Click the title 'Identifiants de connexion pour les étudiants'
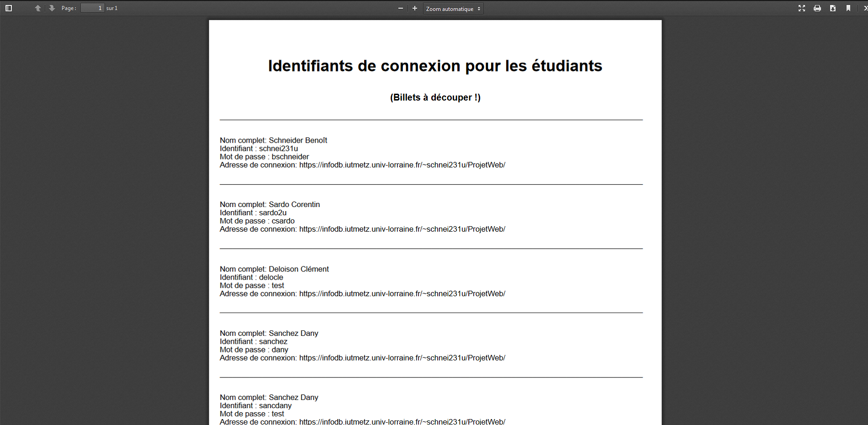 [x=435, y=66]
